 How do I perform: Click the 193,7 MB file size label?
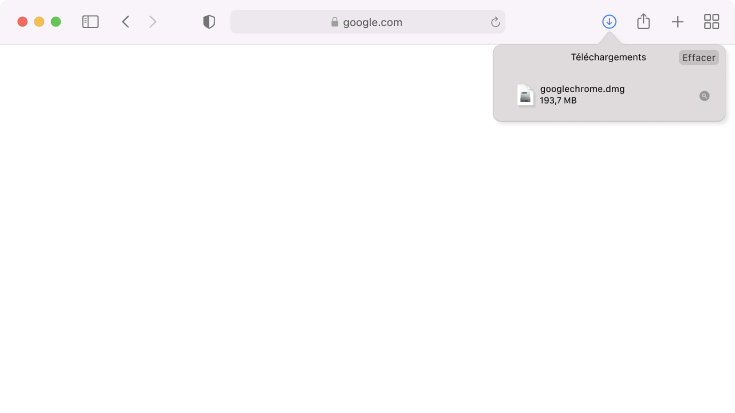pos(558,100)
